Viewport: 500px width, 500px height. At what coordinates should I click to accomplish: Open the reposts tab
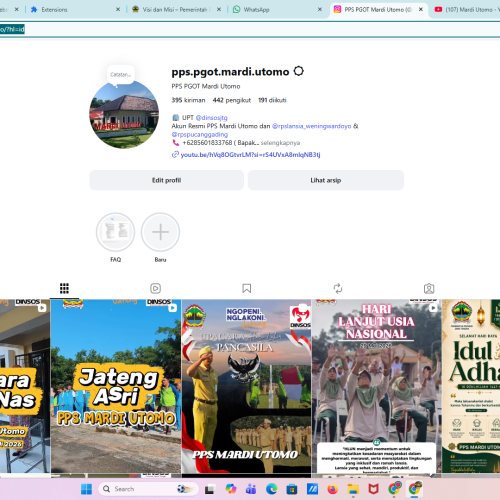pos(338,288)
